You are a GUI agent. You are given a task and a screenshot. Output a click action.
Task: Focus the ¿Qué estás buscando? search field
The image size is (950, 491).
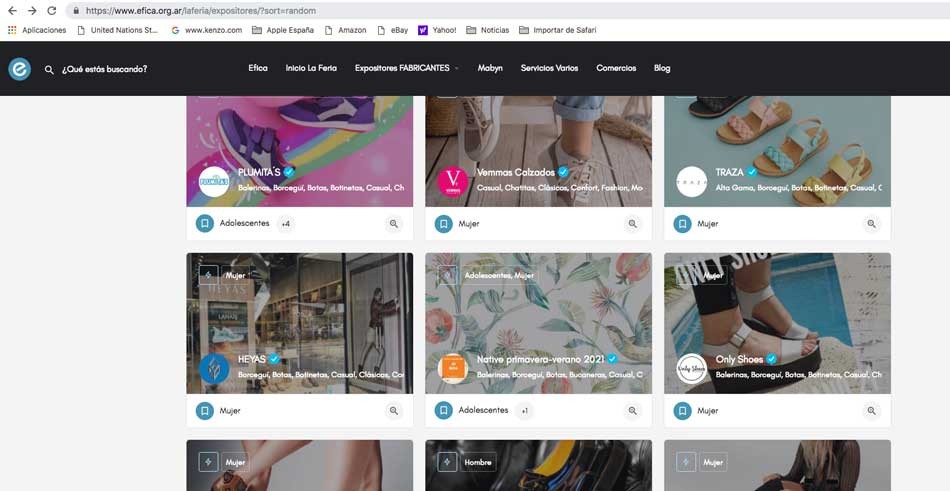[104, 69]
